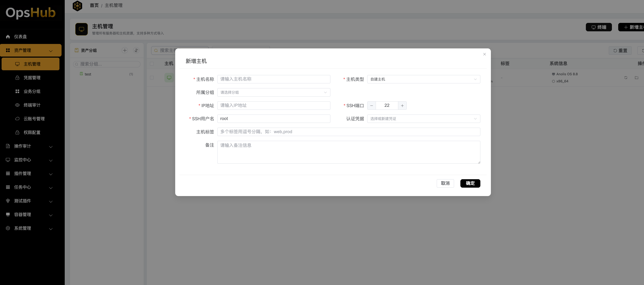Open the 主机类型 dropdown
Viewport: 644px width, 285px height.
(424, 79)
